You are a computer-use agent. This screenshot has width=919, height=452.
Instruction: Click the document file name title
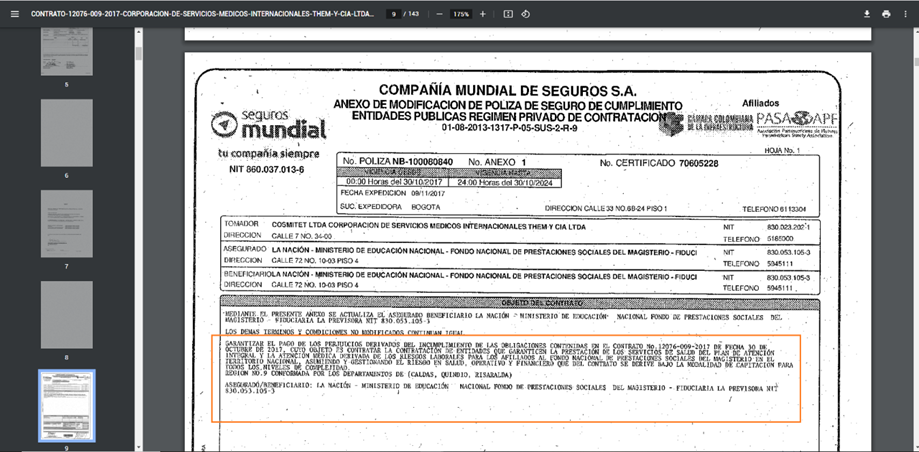click(x=203, y=14)
